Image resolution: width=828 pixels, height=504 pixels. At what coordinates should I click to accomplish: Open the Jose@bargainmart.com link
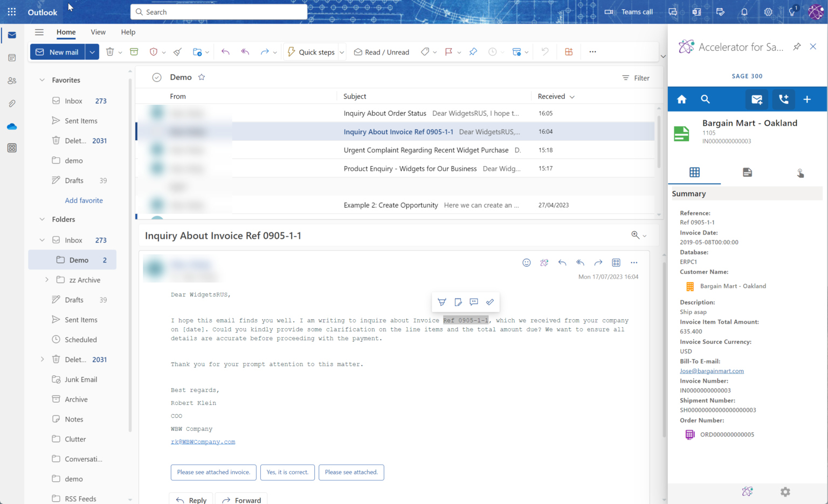click(x=712, y=371)
